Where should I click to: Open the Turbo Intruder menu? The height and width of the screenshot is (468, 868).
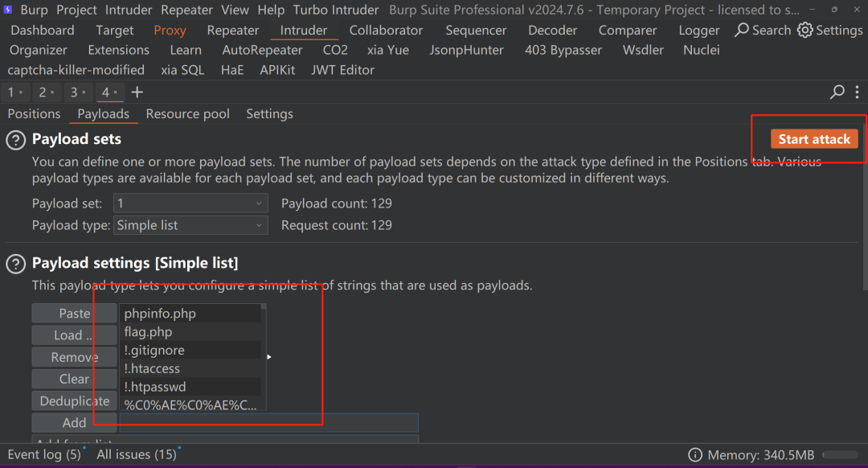[336, 10]
